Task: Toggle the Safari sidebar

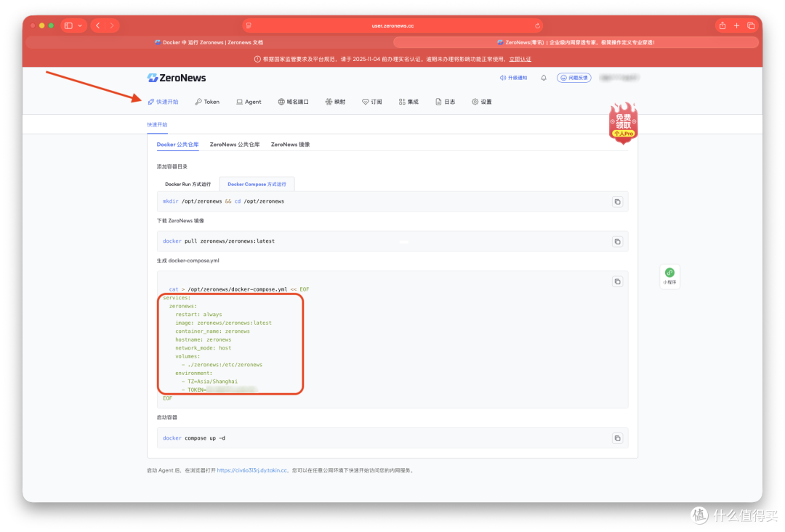Action: 68,25
